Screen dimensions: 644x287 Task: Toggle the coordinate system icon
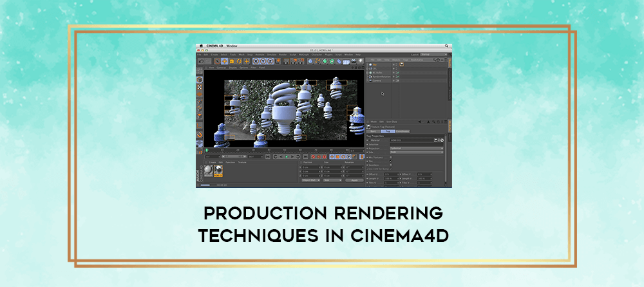click(278, 61)
